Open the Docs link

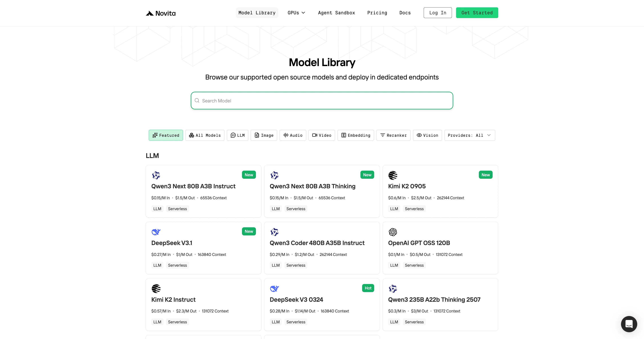(405, 13)
